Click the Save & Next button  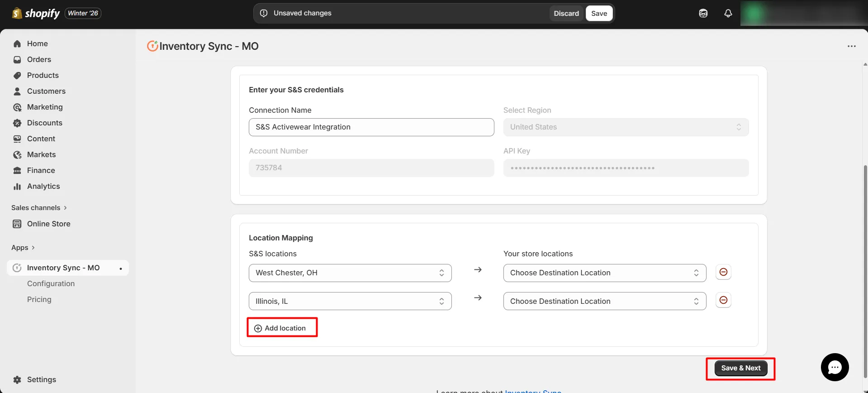[740, 368]
